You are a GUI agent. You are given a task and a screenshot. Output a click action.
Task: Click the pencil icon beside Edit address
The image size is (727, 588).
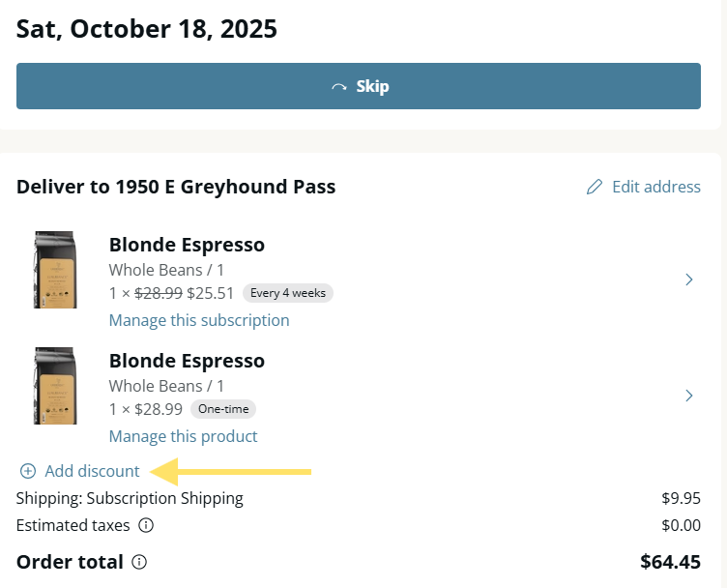point(595,187)
